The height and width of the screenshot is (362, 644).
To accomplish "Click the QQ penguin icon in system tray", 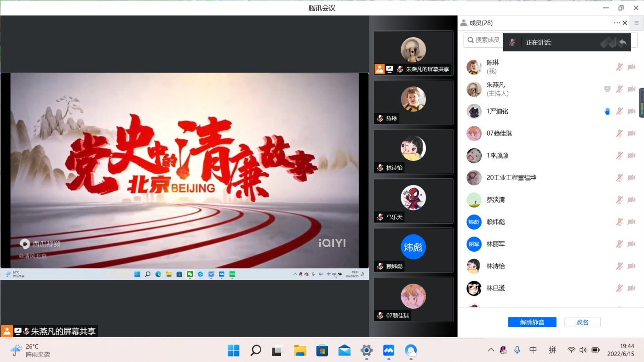I will [x=503, y=350].
